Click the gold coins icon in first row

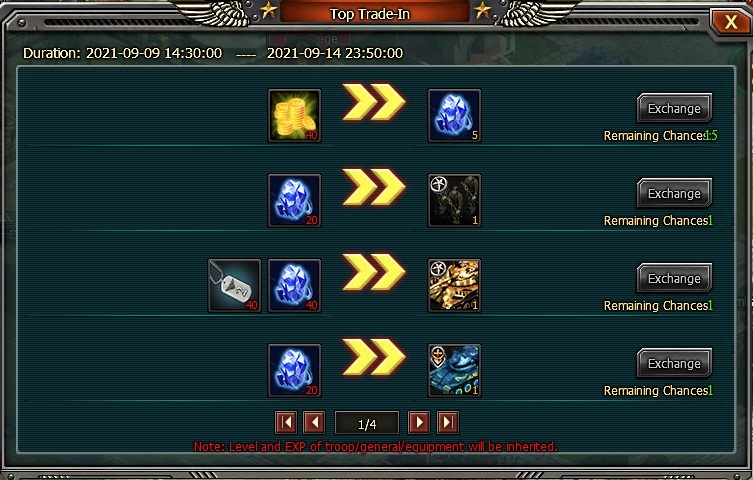[x=294, y=116]
